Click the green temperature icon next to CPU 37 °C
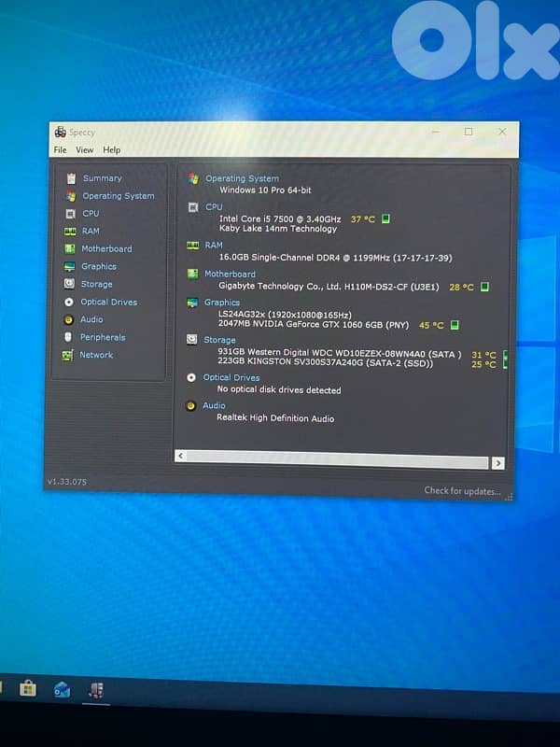Viewport: 560px width, 747px height. 385,218
